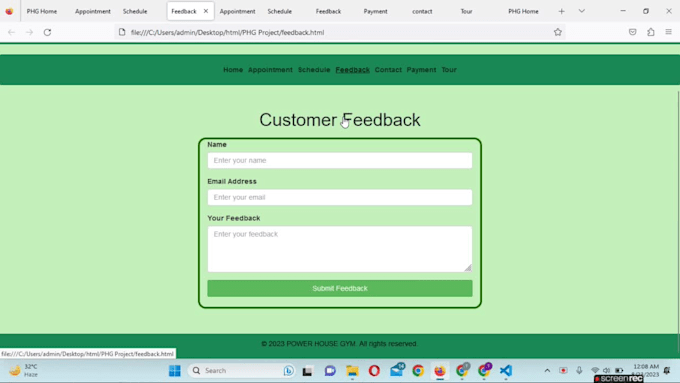Open the notifications bell icon
This screenshot has height=383, width=680.
[667, 370]
